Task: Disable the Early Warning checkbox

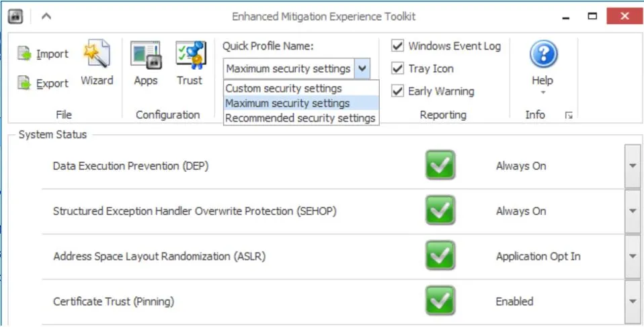Action: point(398,91)
